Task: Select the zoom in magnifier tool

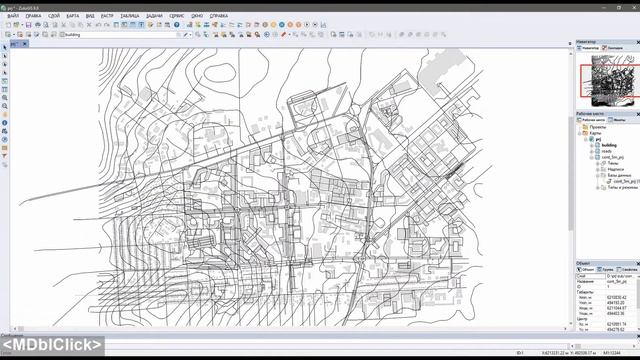Action: (x=5, y=98)
